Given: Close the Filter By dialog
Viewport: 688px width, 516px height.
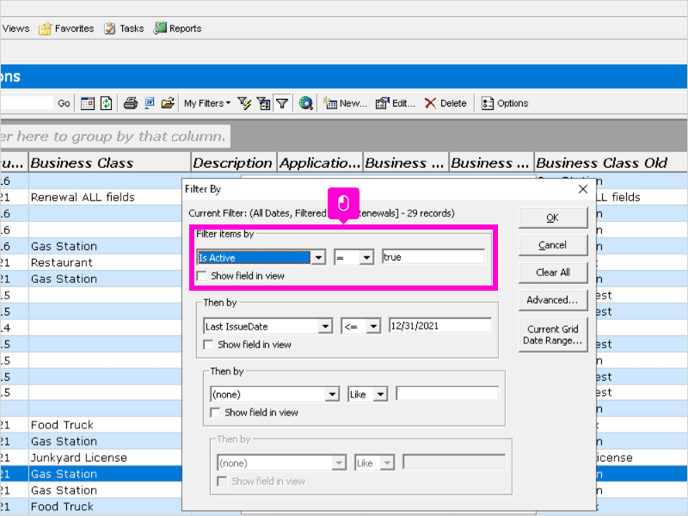Looking at the screenshot, I should 583,189.
